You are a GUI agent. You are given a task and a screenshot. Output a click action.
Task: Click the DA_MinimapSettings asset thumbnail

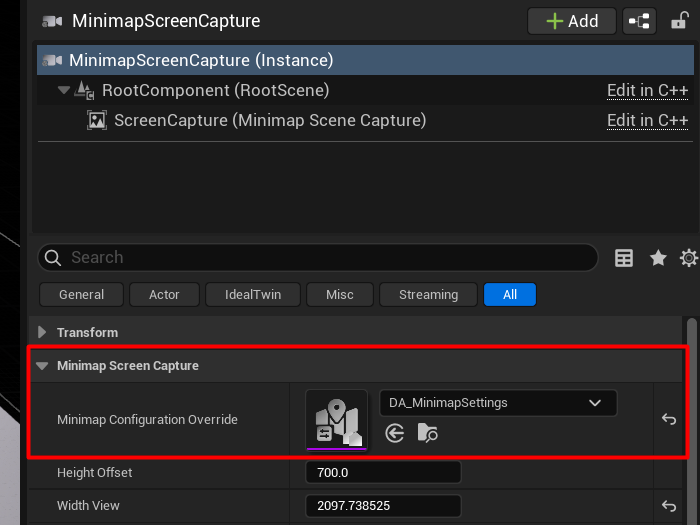click(336, 420)
